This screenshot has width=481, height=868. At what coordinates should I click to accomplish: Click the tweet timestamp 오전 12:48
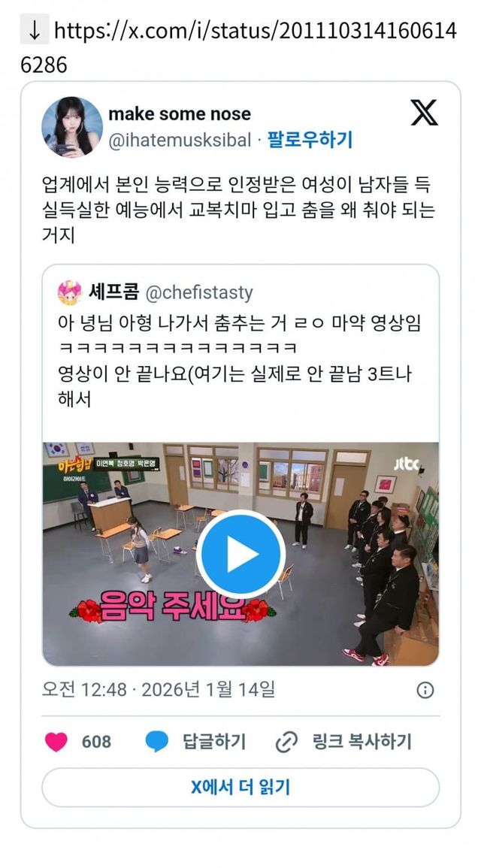click(83, 690)
